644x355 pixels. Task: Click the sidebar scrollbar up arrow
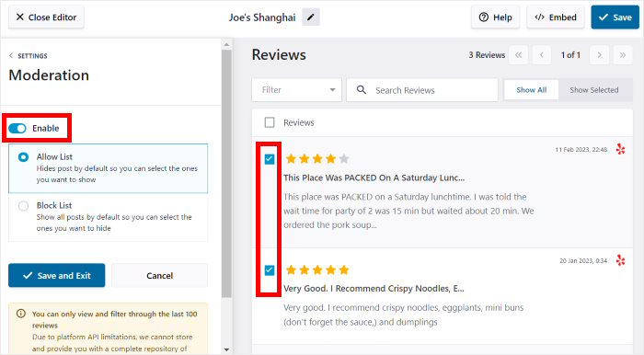(x=226, y=44)
